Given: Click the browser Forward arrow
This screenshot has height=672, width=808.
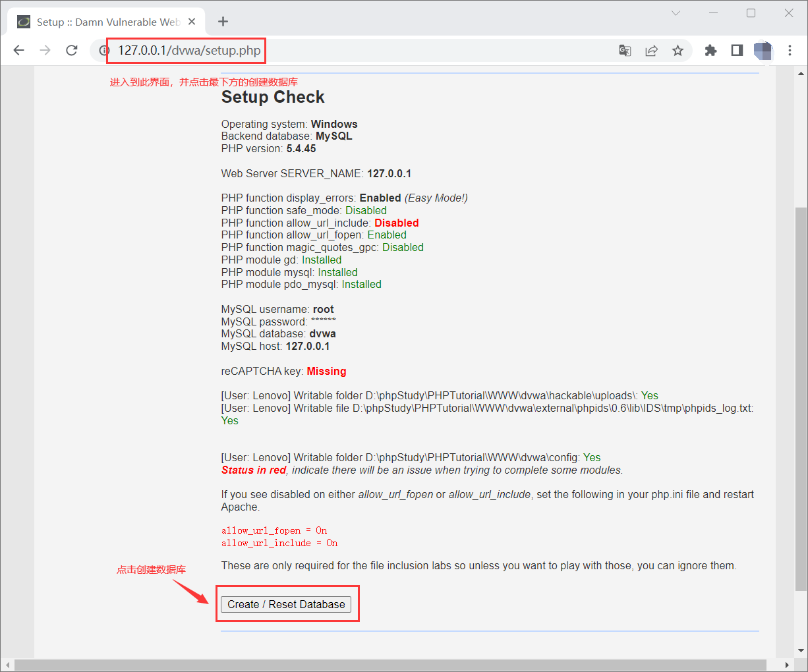Looking at the screenshot, I should (x=45, y=51).
